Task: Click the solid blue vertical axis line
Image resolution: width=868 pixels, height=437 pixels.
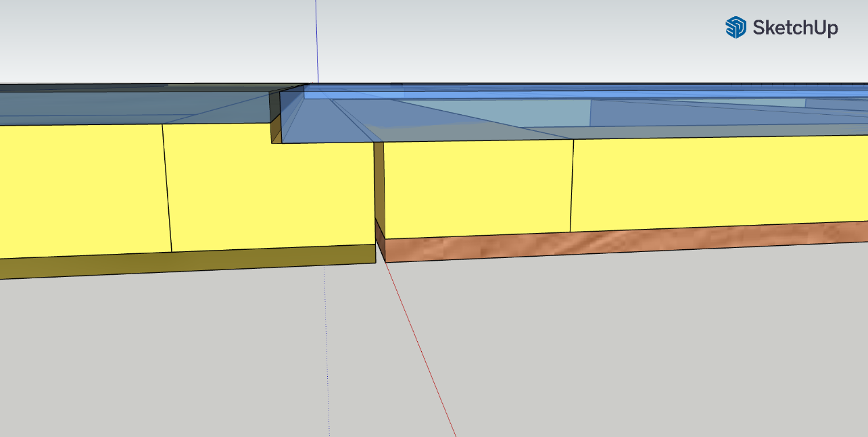Action: [316, 41]
